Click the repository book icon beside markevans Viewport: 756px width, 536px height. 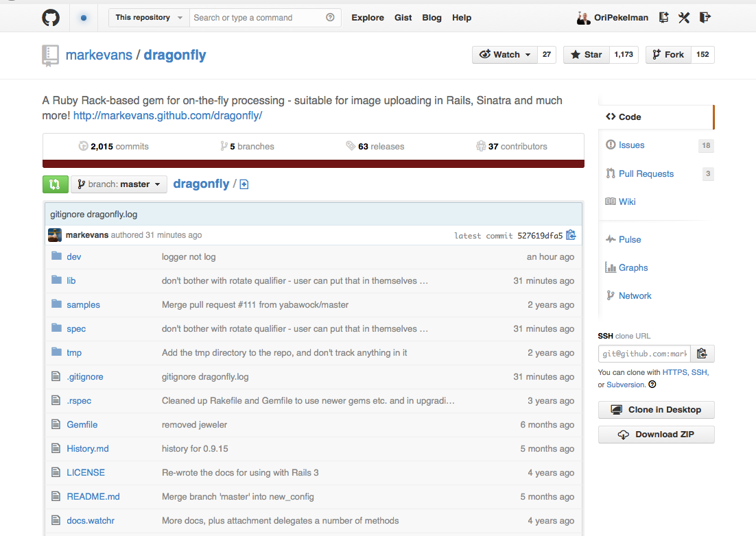click(50, 56)
